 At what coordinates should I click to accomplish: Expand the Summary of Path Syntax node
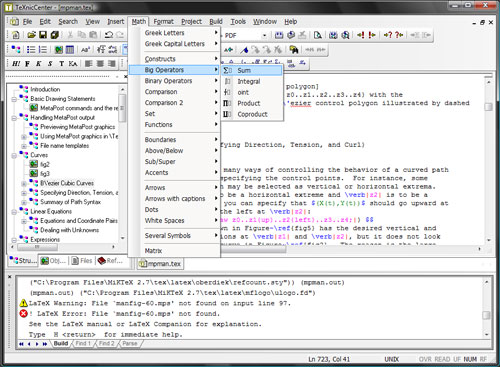point(24,202)
